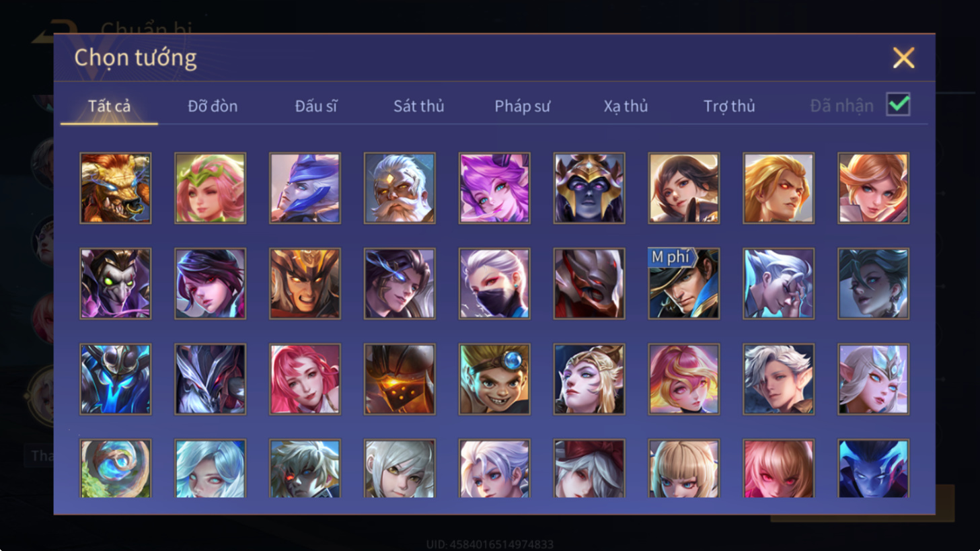The width and height of the screenshot is (980, 551).
Task: Select the plague-mask jester hero portrait
Action: coord(116,283)
